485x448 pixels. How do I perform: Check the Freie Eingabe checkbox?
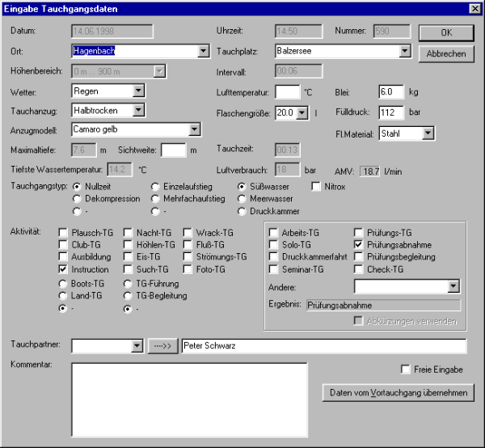click(x=406, y=370)
